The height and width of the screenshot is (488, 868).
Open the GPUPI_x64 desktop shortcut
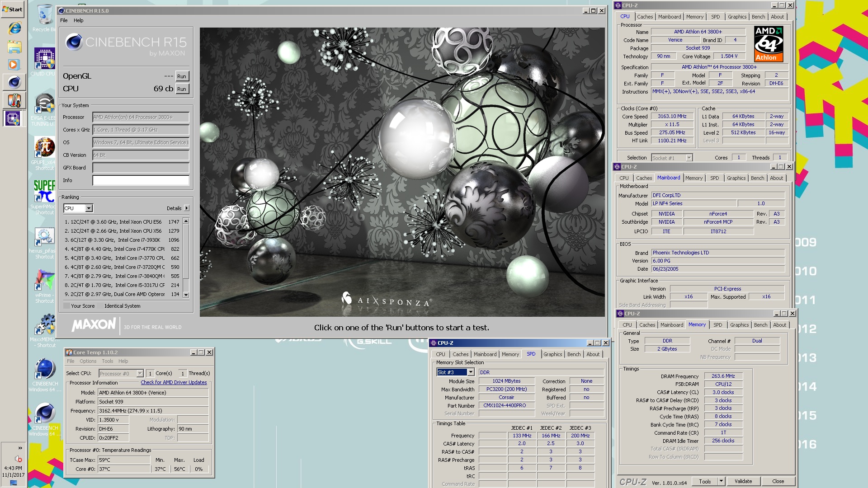pyautogui.click(x=44, y=154)
